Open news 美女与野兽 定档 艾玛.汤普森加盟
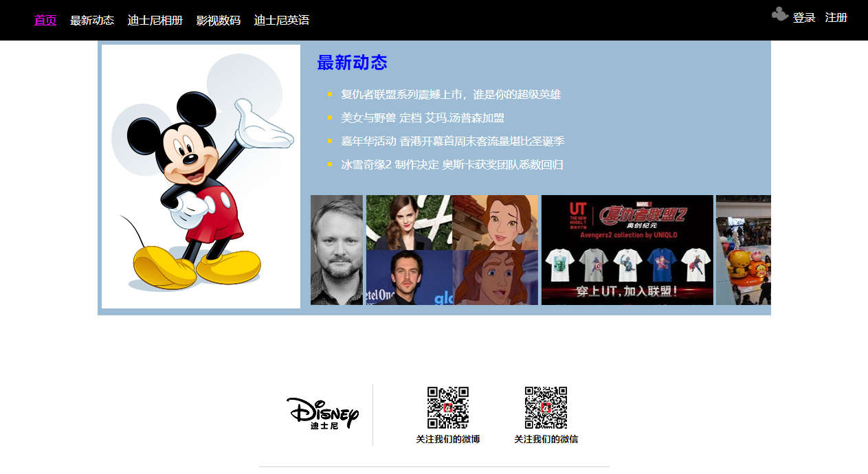 pos(423,117)
